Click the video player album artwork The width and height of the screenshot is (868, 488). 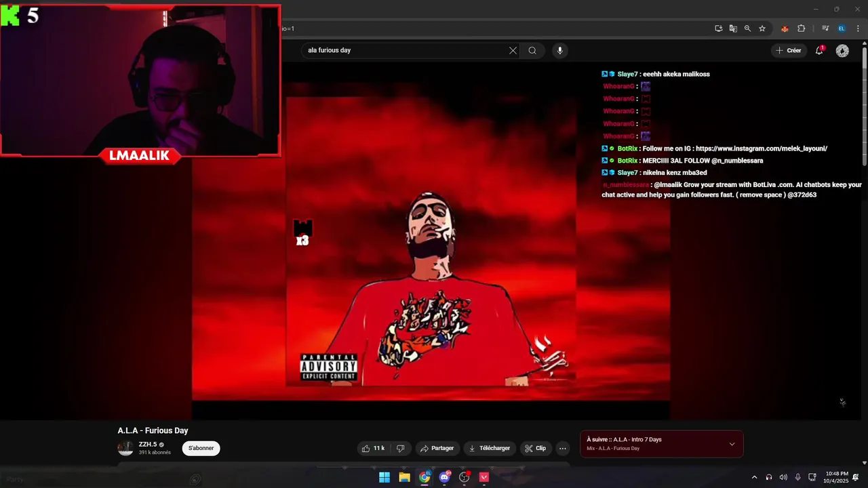tap(431, 241)
